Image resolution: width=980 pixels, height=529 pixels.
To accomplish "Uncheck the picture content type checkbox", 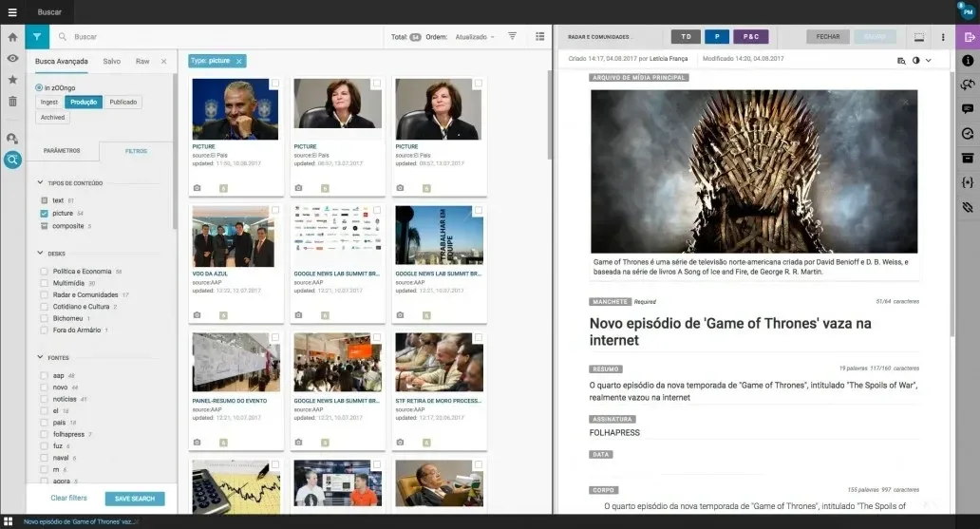I will click(45, 214).
